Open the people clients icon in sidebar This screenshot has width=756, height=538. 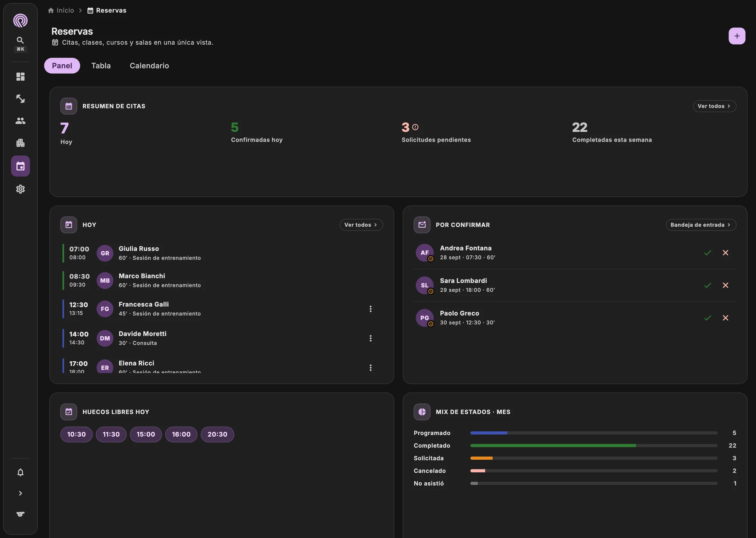pos(20,121)
